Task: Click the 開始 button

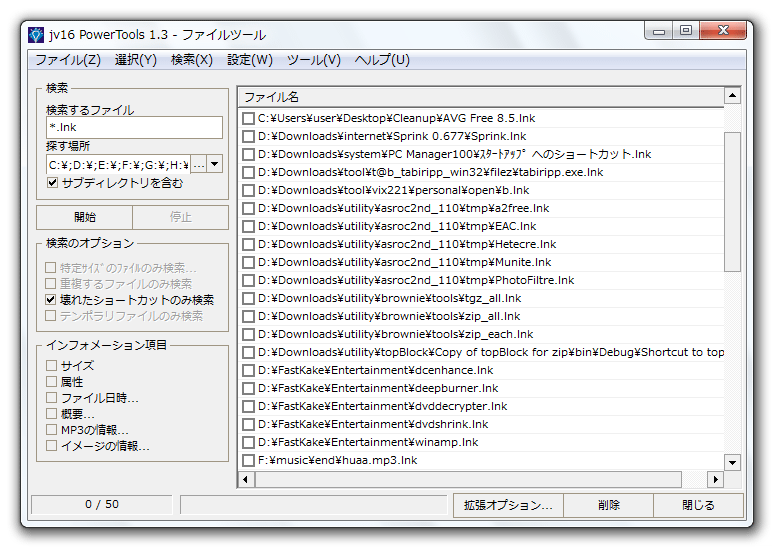Action: (x=85, y=217)
